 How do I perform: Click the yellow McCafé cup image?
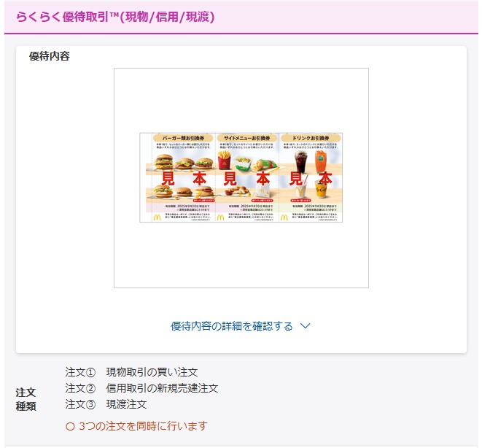320,190
